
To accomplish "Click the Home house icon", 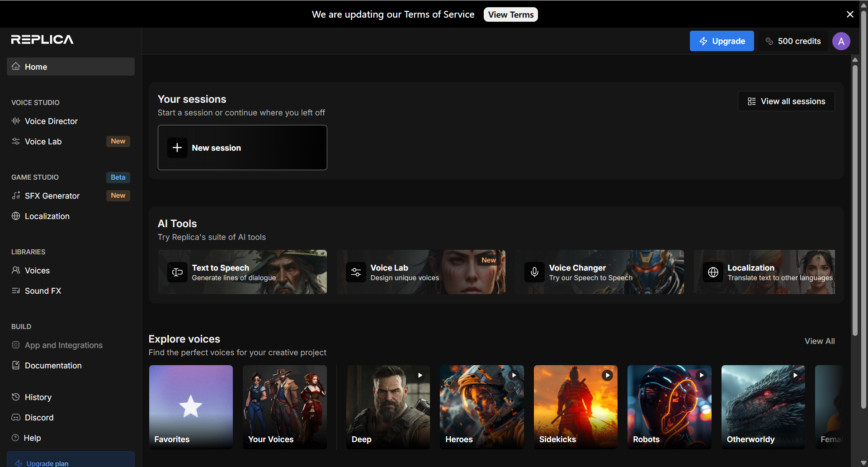I will 16,67.
